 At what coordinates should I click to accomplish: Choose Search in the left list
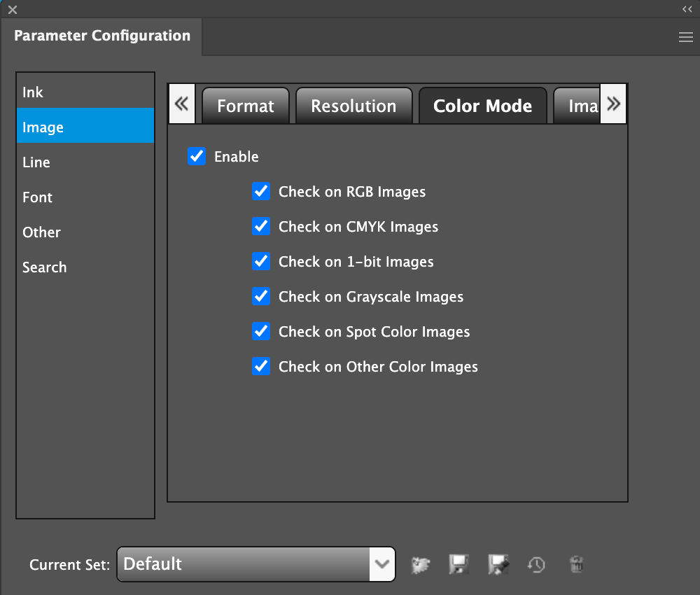[44, 267]
